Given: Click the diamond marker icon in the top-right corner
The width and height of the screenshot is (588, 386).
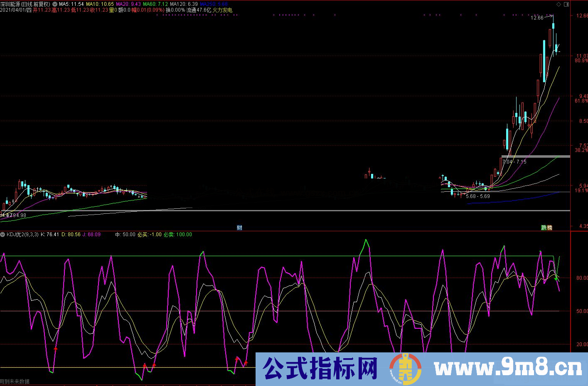Looking at the screenshot, I should tap(559, 3).
